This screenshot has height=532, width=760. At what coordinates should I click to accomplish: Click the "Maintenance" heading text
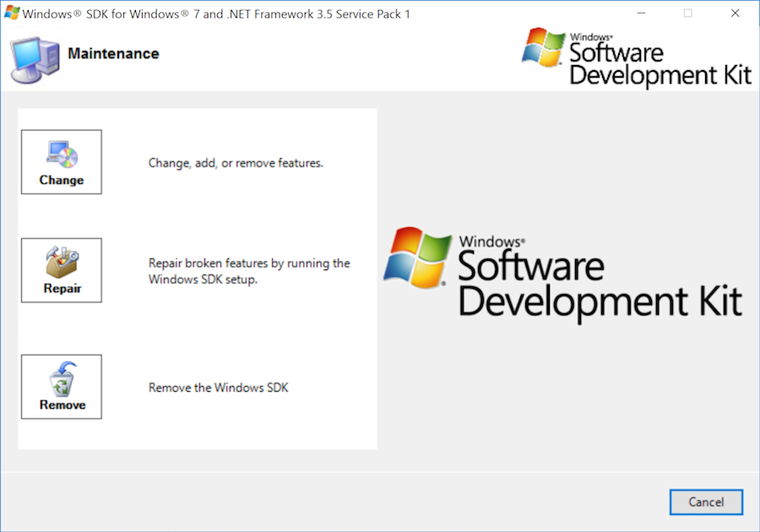coord(113,53)
